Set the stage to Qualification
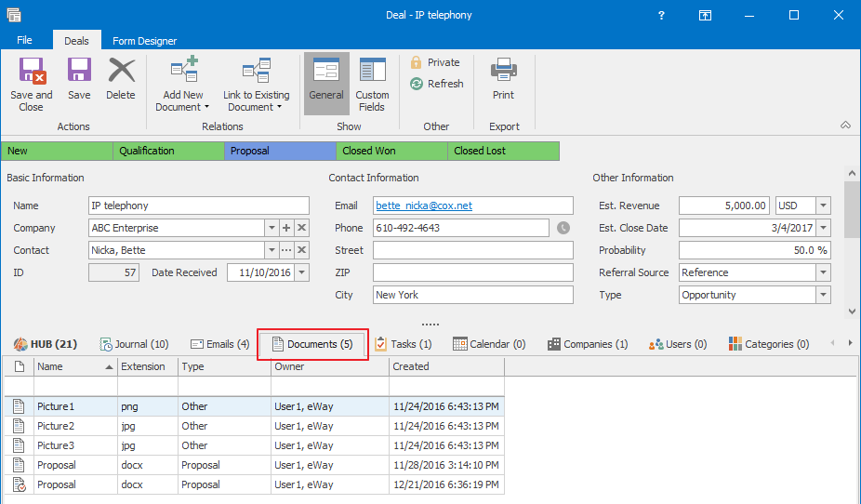 (168, 151)
